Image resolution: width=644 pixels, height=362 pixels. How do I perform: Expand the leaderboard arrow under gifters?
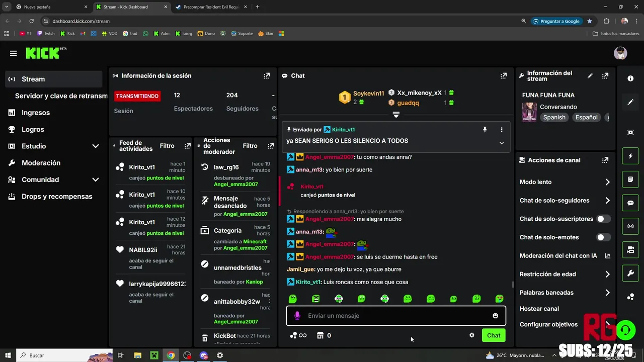(x=396, y=115)
